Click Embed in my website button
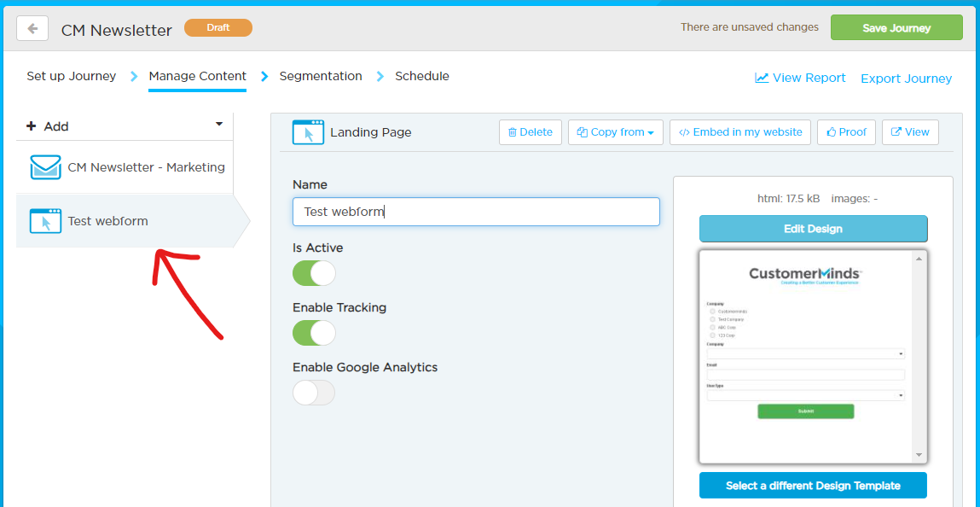 (x=740, y=132)
